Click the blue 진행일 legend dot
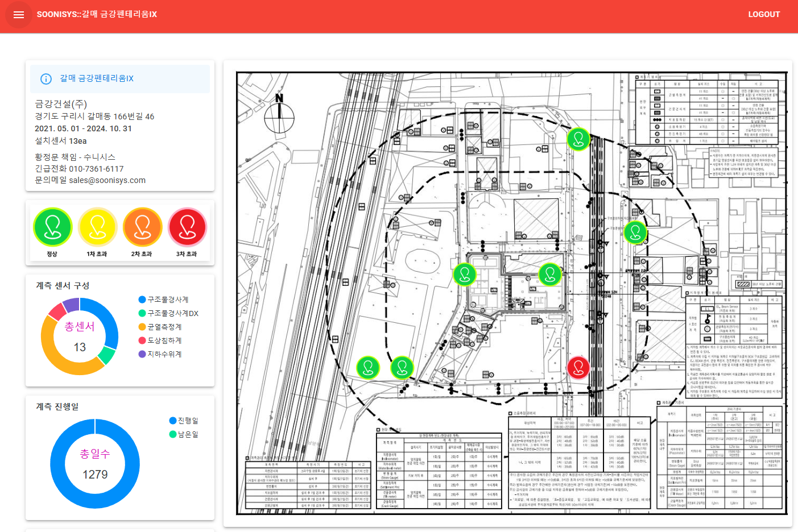Image resolution: width=798 pixels, height=532 pixels. pos(173,421)
